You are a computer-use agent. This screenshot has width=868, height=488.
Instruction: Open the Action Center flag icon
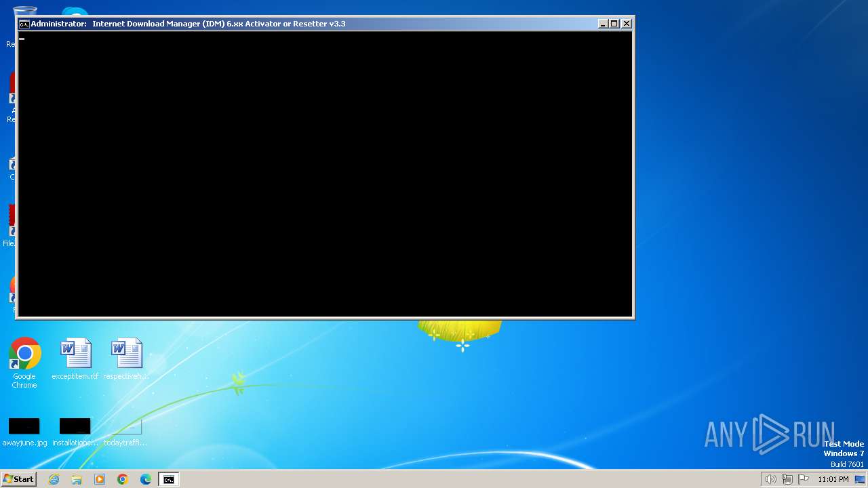(804, 479)
